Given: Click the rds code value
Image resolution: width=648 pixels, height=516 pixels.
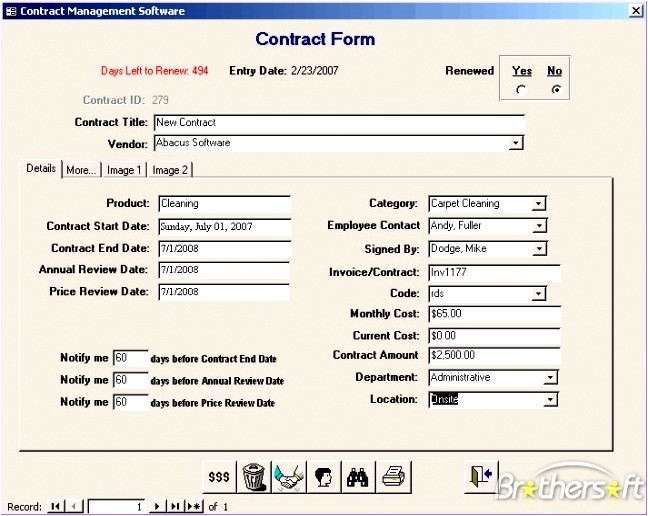Looking at the screenshot, I should [x=437, y=294].
